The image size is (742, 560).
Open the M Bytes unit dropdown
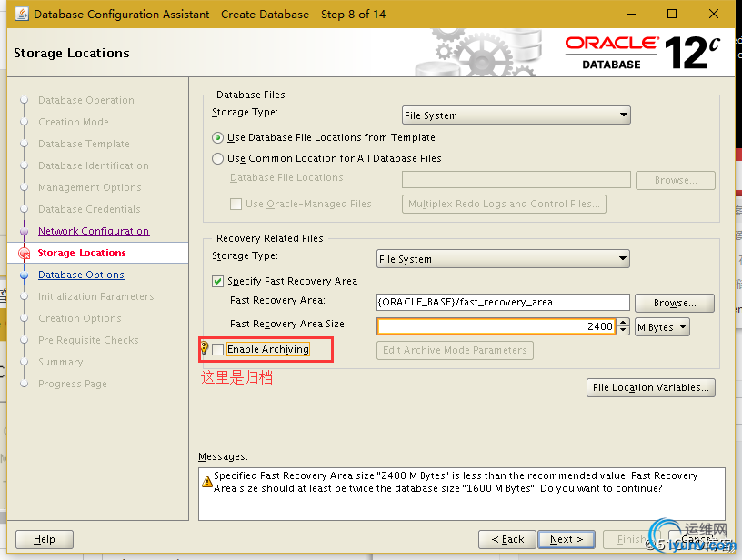point(662,327)
